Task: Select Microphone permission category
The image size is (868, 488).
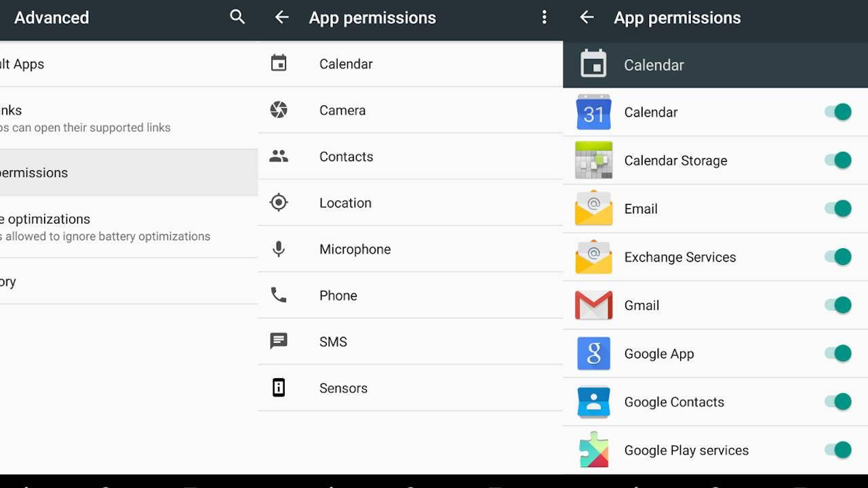Action: [410, 249]
